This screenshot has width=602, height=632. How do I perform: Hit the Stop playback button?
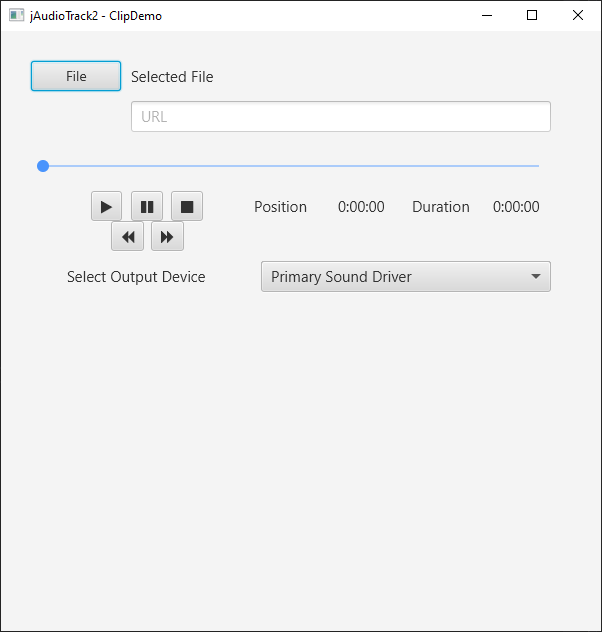(187, 207)
